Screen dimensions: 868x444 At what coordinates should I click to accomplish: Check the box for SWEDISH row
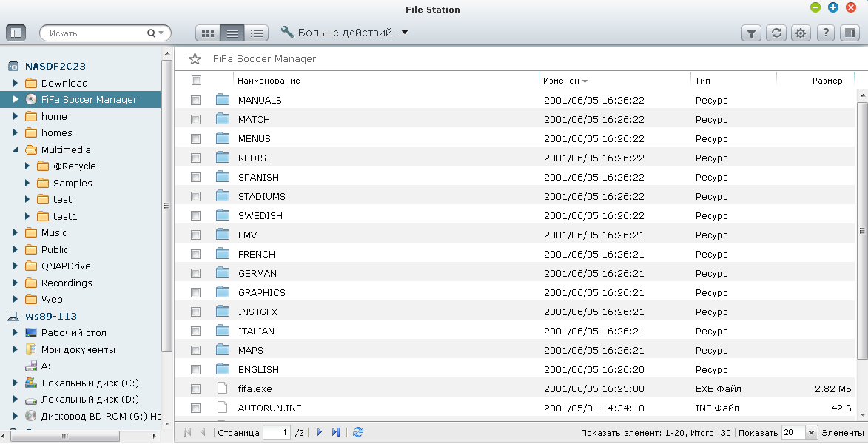195,216
